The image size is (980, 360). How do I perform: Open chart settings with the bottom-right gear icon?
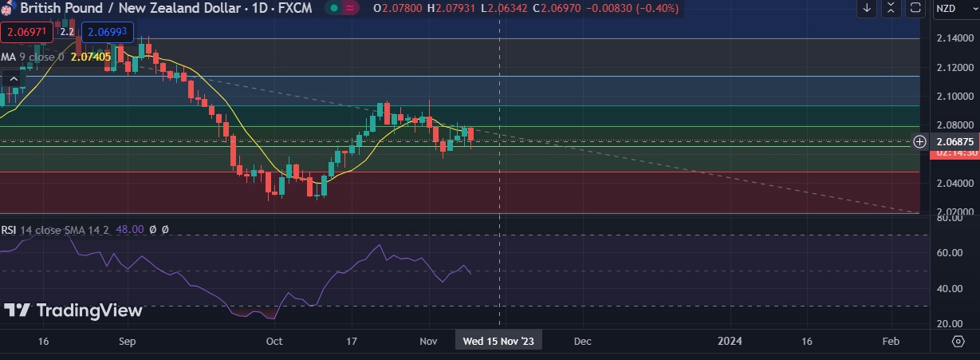coord(958,341)
